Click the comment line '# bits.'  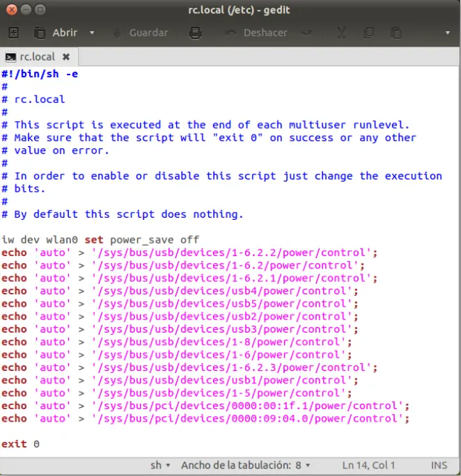click(24, 189)
